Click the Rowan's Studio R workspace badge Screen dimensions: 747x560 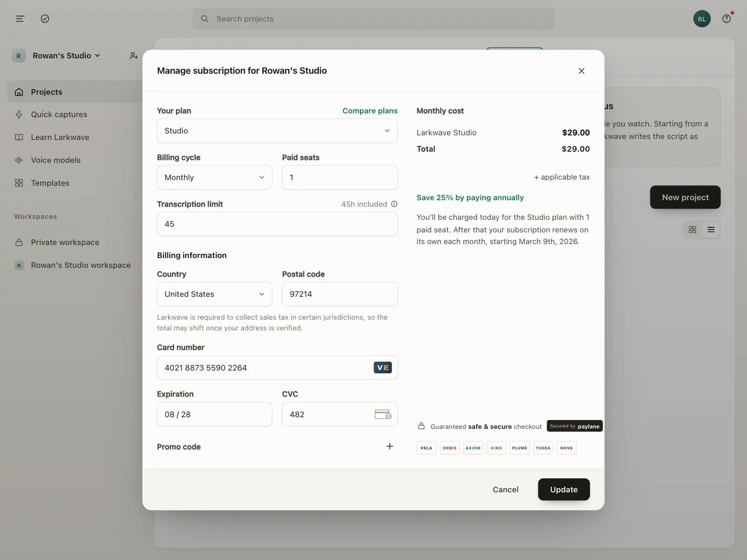(x=19, y=56)
